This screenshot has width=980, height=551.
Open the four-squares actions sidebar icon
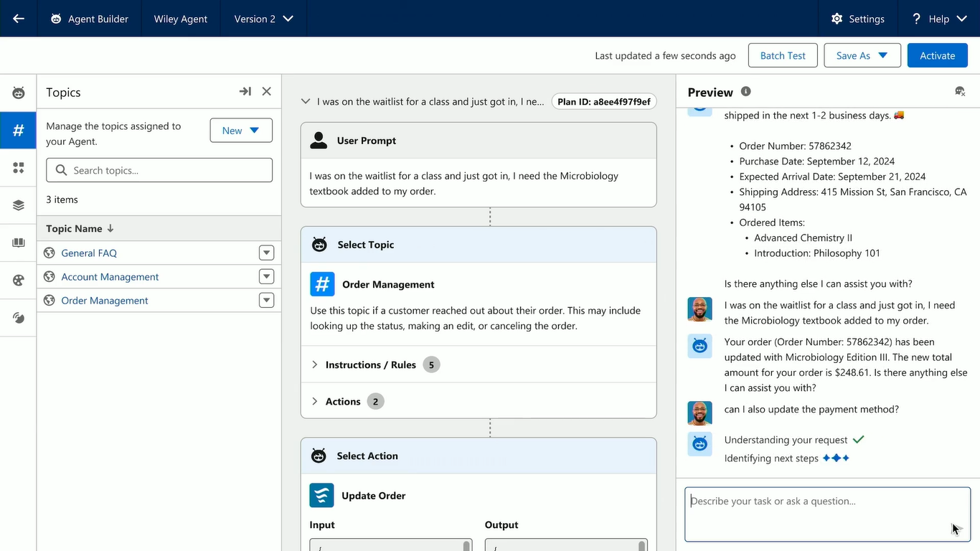click(19, 168)
